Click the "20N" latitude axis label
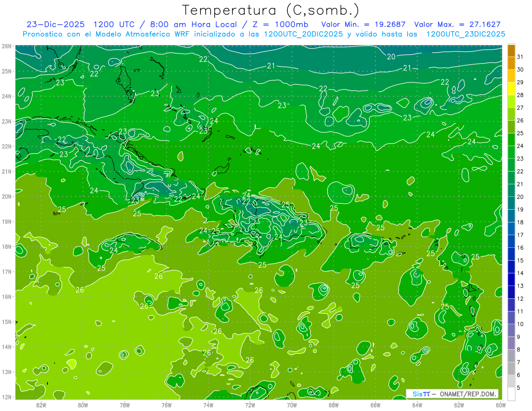 click(x=6, y=196)
